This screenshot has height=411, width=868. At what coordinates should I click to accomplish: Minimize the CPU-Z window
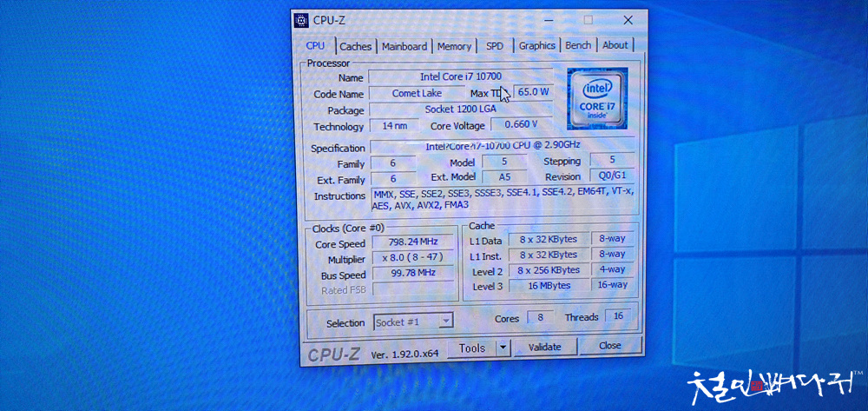coord(549,20)
